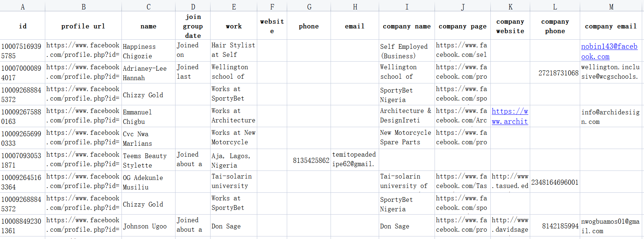Click the 'website' header cell
The height and width of the screenshot is (239, 644).
coord(272,26)
